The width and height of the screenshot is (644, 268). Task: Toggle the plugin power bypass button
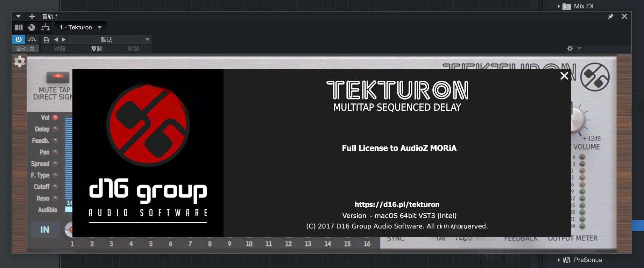click(19, 39)
